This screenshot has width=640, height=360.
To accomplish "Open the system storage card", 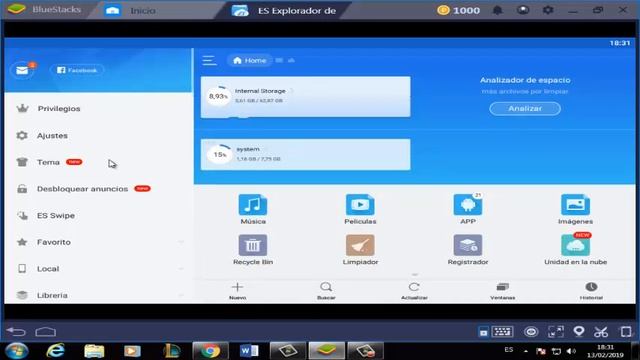I will click(305, 154).
